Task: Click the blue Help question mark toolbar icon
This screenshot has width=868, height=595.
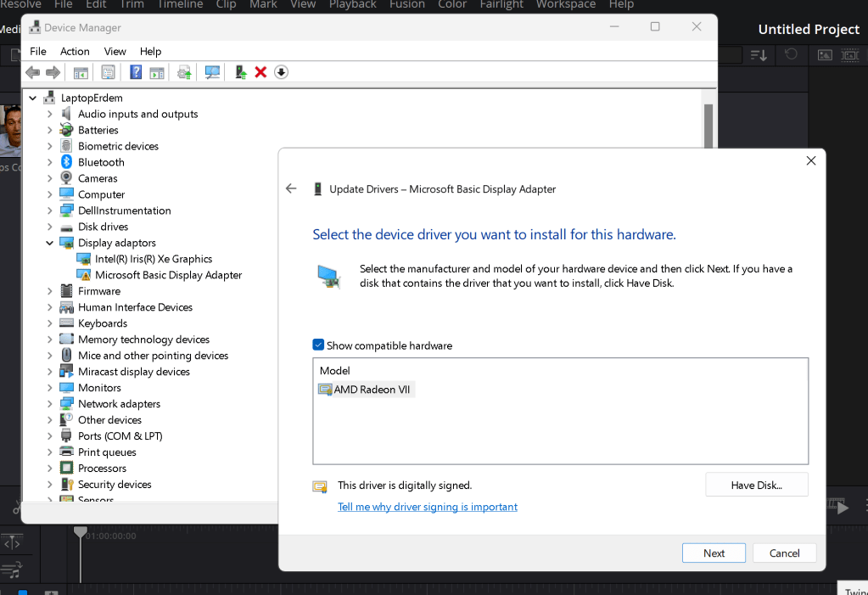Action: [x=136, y=72]
